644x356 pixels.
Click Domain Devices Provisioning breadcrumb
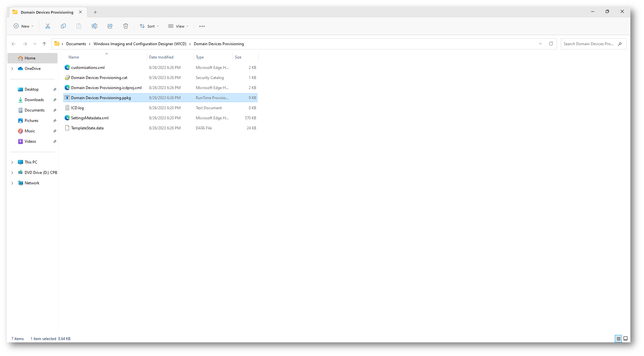(x=219, y=44)
